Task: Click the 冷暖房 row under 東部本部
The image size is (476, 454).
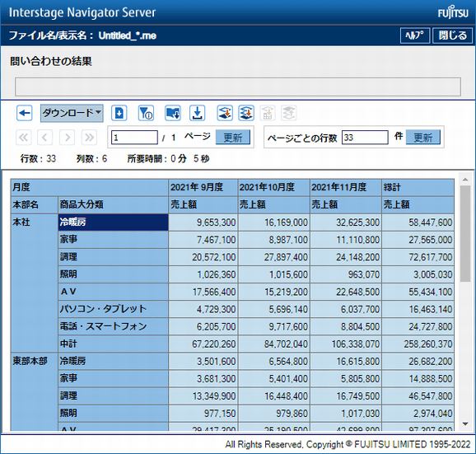Action: pyautogui.click(x=113, y=361)
